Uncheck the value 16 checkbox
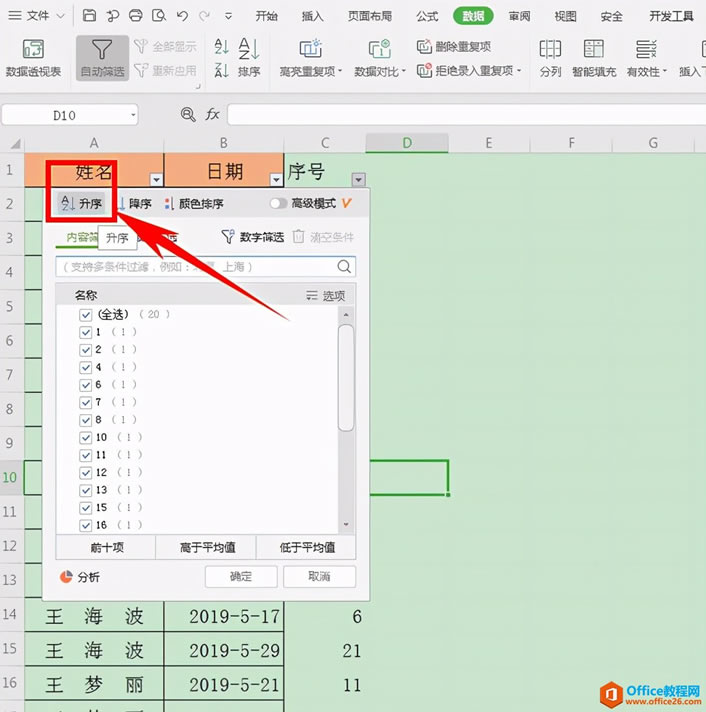The height and width of the screenshot is (712, 706). click(x=85, y=525)
